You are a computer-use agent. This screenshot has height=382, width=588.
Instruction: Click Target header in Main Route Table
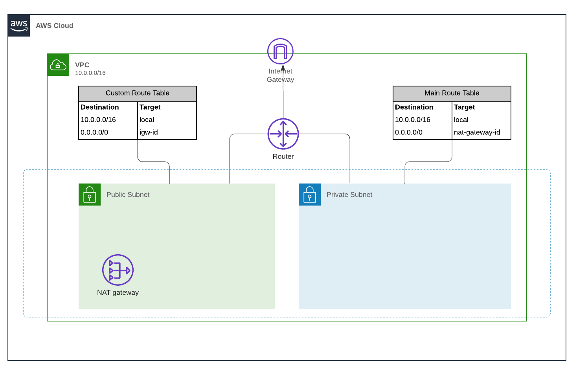pyautogui.click(x=465, y=107)
